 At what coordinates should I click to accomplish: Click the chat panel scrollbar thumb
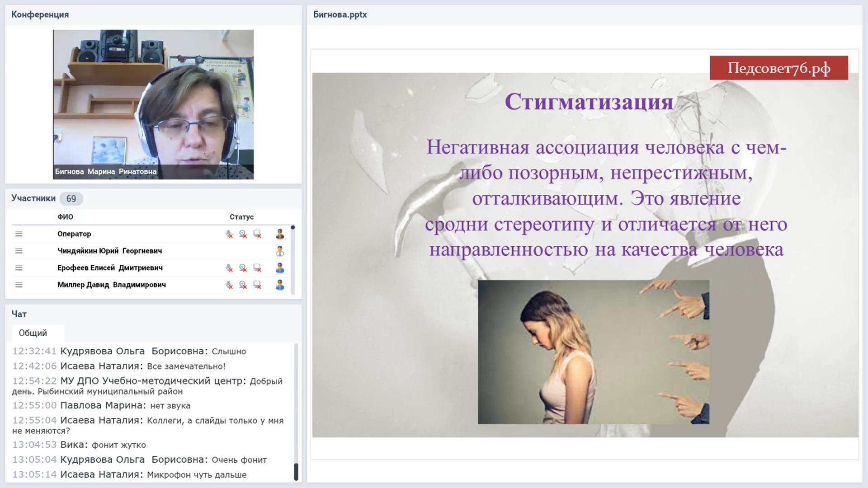click(296, 472)
